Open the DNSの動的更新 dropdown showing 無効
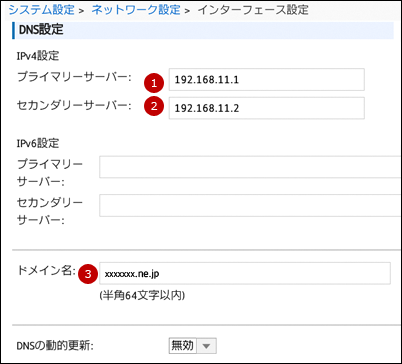 click(193, 346)
